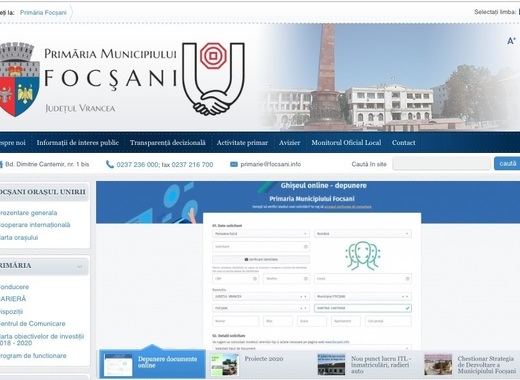Click the address text Bd. Dimitrie Cantemir
The width and height of the screenshot is (520, 380).
coord(47,164)
